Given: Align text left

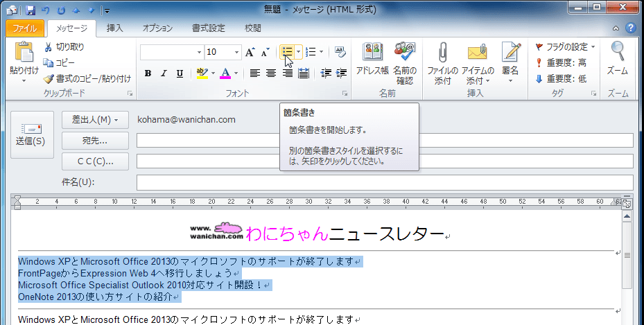Looking at the screenshot, I should (x=254, y=73).
